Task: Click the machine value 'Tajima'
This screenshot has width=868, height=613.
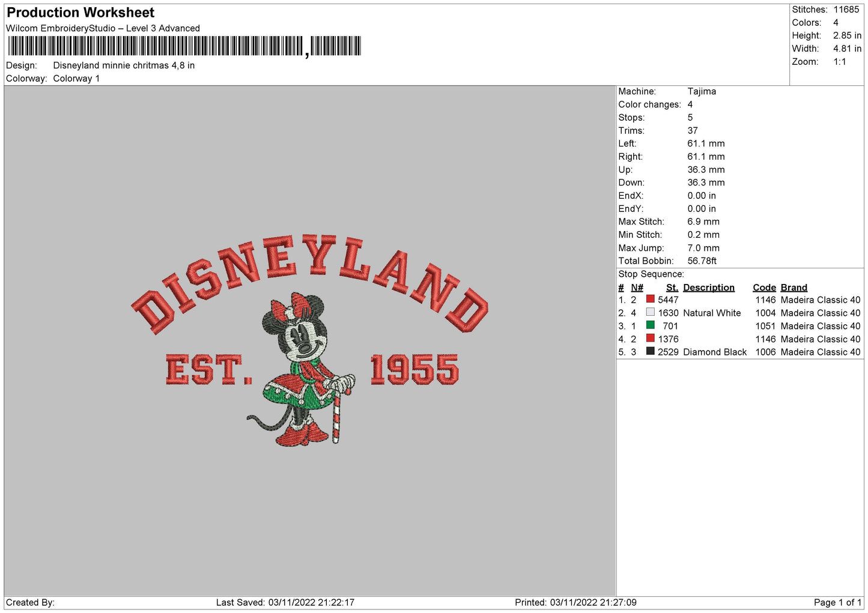Action: (x=702, y=91)
